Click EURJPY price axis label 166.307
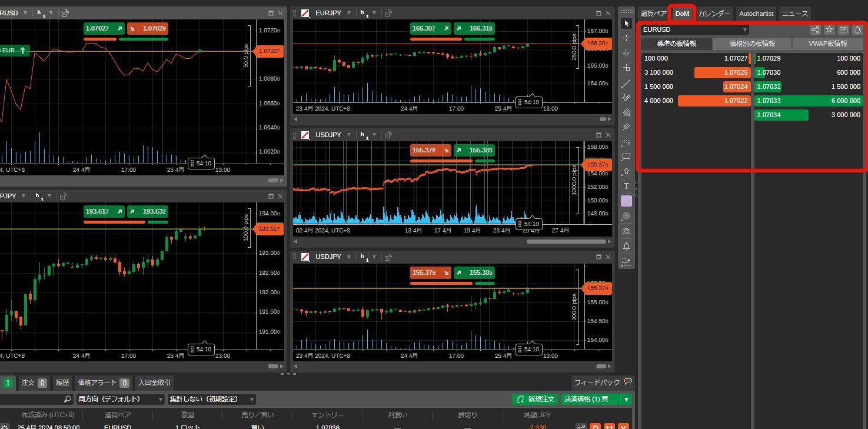The image size is (868, 429). pos(597,44)
